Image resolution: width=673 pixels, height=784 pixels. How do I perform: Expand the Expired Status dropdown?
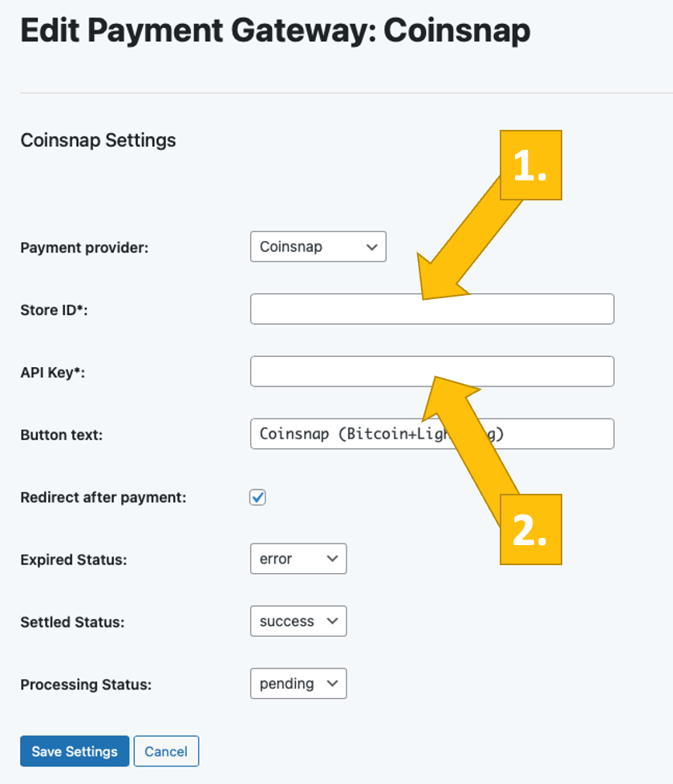tap(298, 559)
